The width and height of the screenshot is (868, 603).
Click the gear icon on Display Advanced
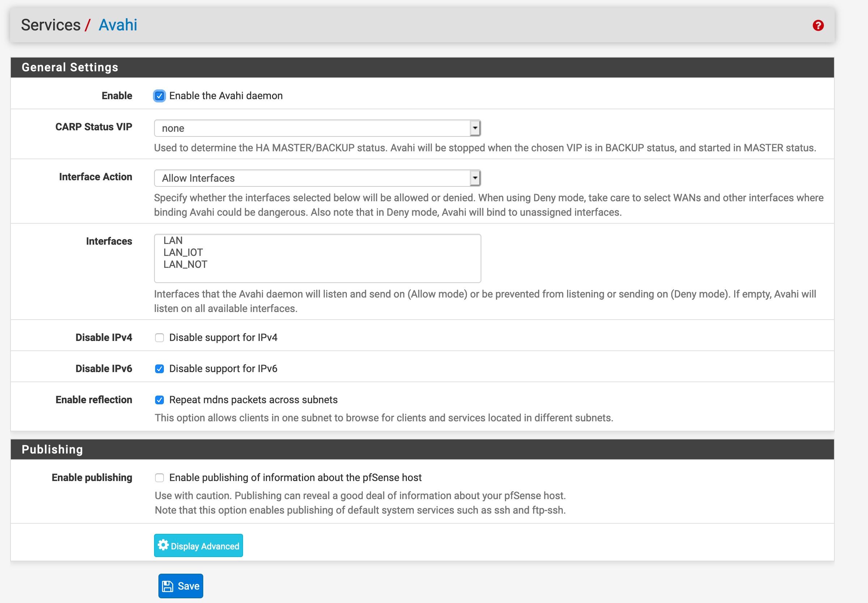[x=163, y=545]
